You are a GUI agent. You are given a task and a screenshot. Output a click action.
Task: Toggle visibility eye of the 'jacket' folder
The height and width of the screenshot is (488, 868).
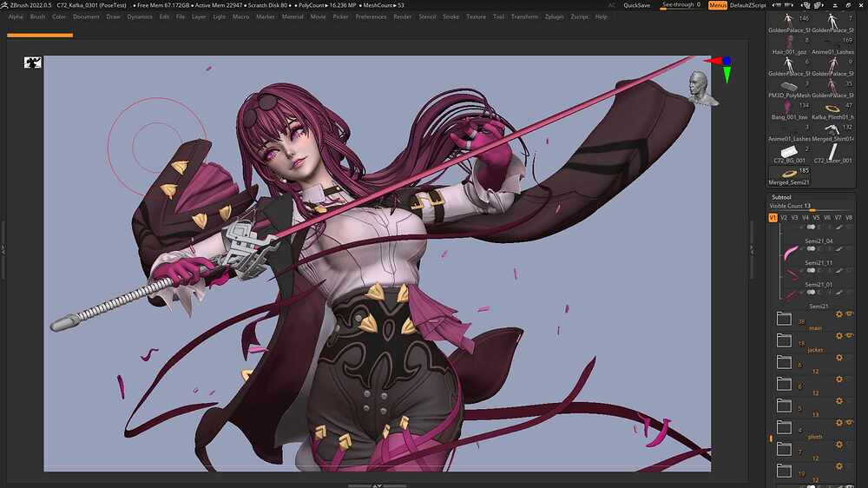coord(849,336)
